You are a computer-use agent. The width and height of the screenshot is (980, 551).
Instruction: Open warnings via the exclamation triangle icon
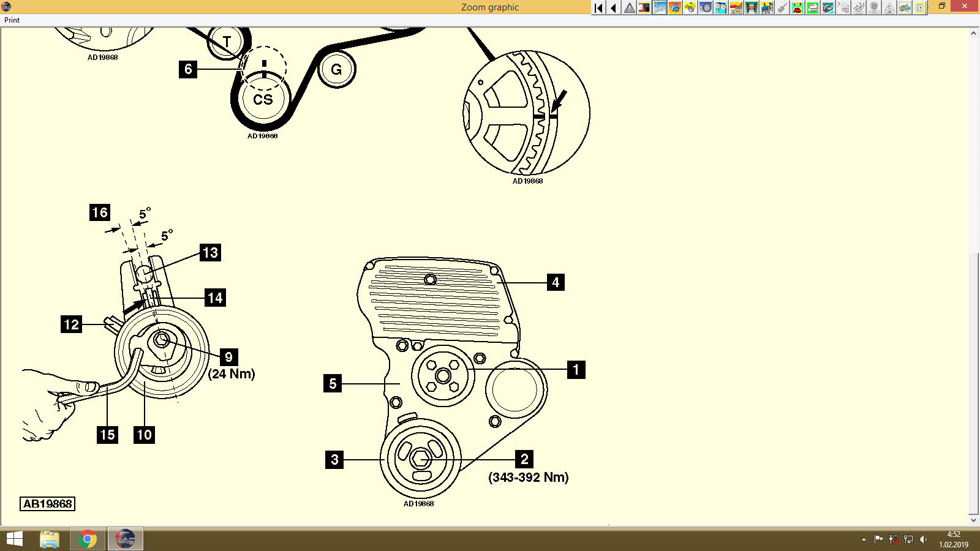[628, 8]
